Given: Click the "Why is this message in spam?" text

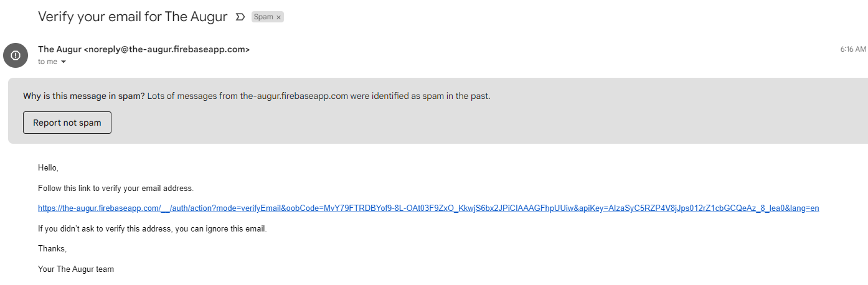Looking at the screenshot, I should [x=84, y=96].
